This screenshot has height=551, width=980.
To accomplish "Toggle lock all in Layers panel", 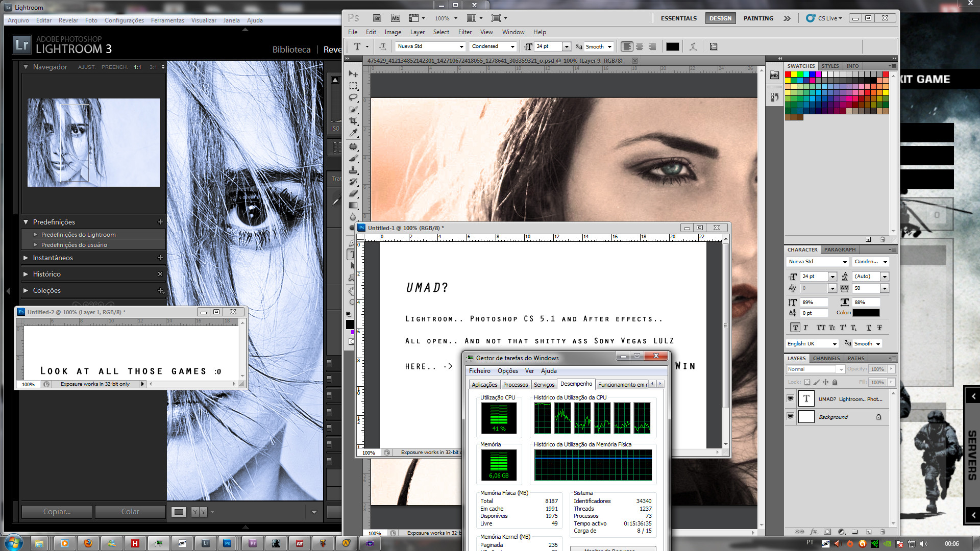I will (x=835, y=382).
